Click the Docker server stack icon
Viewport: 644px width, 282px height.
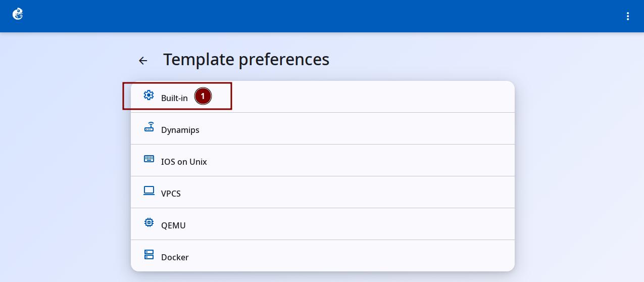[148, 254]
